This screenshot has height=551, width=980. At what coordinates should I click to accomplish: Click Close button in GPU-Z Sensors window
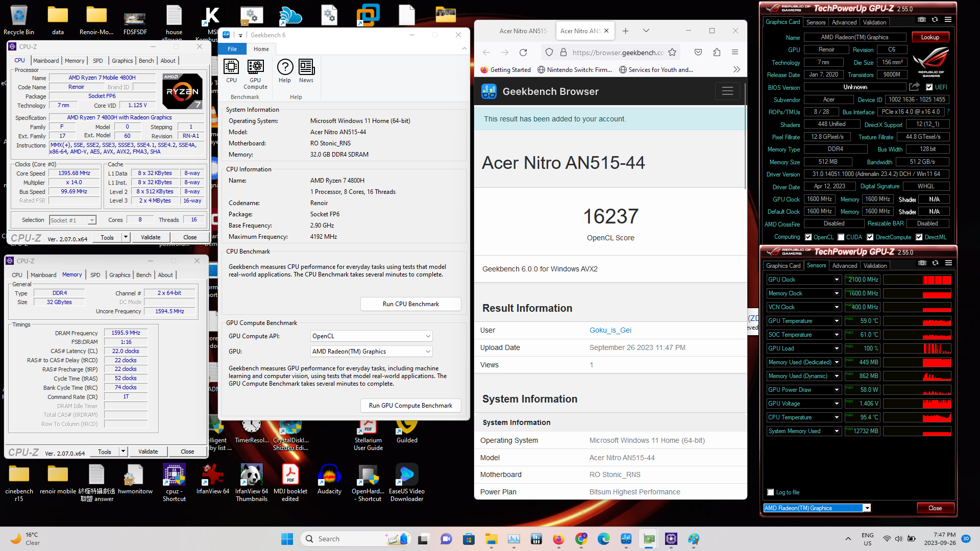click(x=935, y=508)
